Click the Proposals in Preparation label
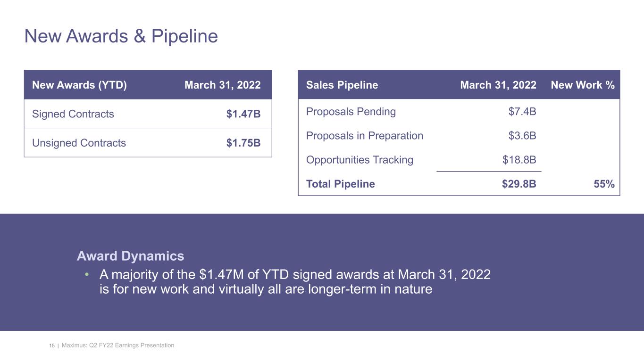Image resolution: width=644 pixels, height=362 pixels. tap(365, 136)
